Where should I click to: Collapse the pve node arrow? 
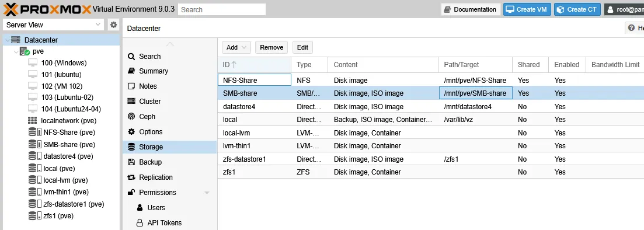(16, 52)
